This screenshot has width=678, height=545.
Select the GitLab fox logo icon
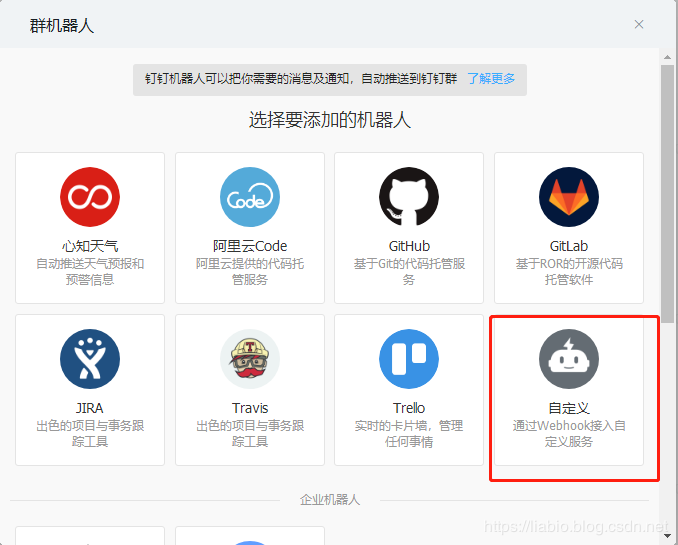coord(569,197)
